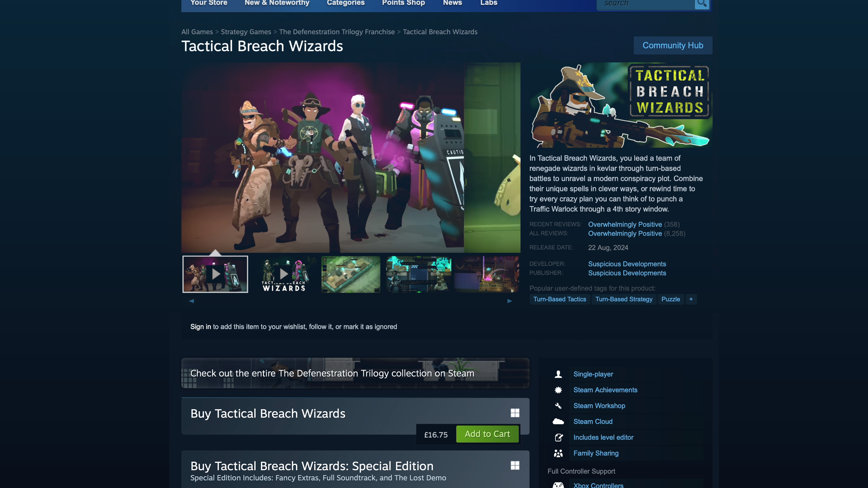Click the Family Sharing people icon
The image size is (868, 488).
click(558, 453)
